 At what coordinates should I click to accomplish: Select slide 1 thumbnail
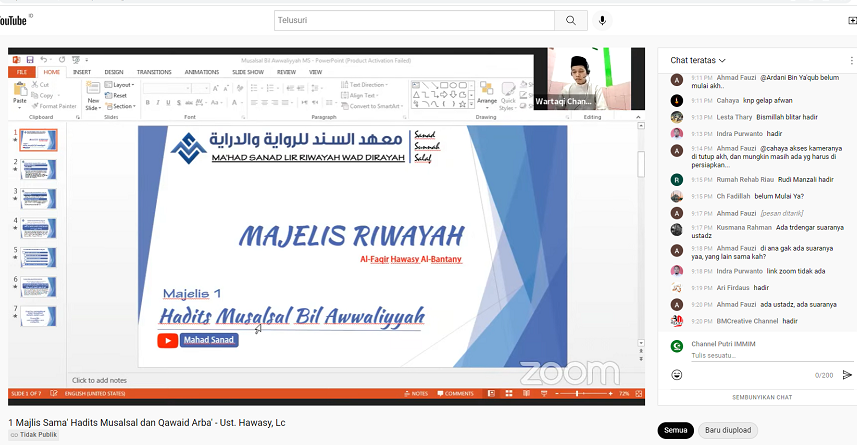[38, 140]
